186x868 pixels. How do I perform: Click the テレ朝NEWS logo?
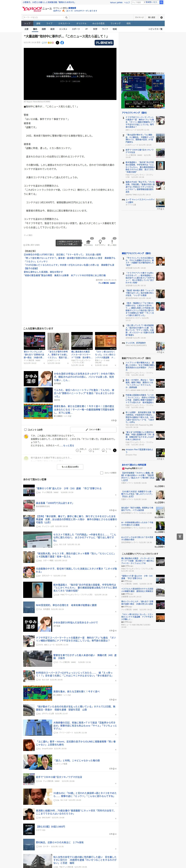coord(104,43)
